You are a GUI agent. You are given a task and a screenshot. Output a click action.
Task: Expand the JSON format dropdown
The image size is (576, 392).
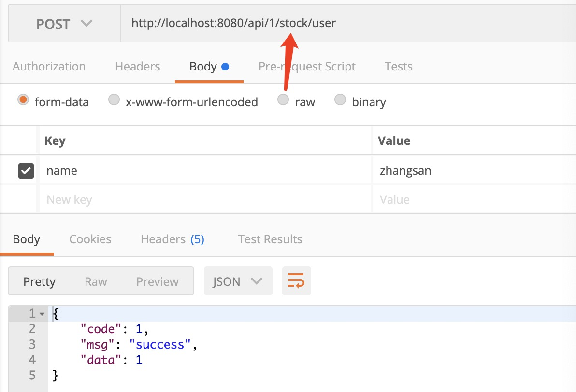[x=238, y=281]
